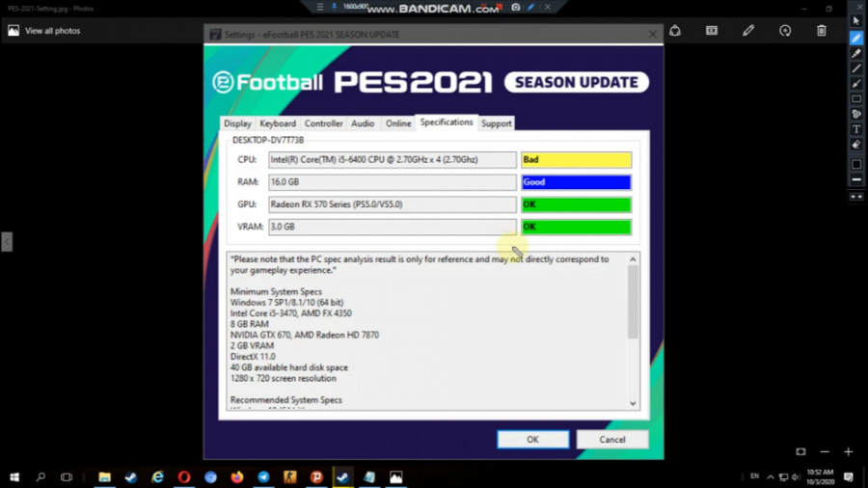
Task: Select the Specifications tab
Action: [447, 122]
